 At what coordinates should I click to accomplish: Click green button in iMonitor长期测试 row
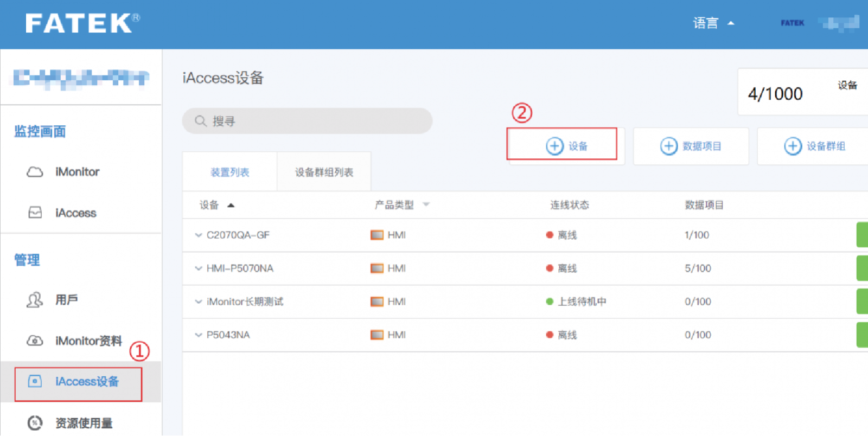(862, 301)
